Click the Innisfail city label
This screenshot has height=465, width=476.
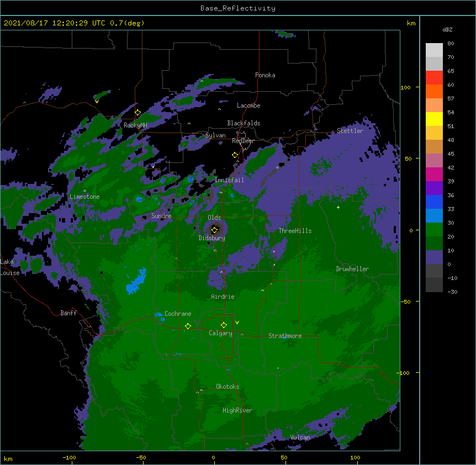(x=230, y=180)
